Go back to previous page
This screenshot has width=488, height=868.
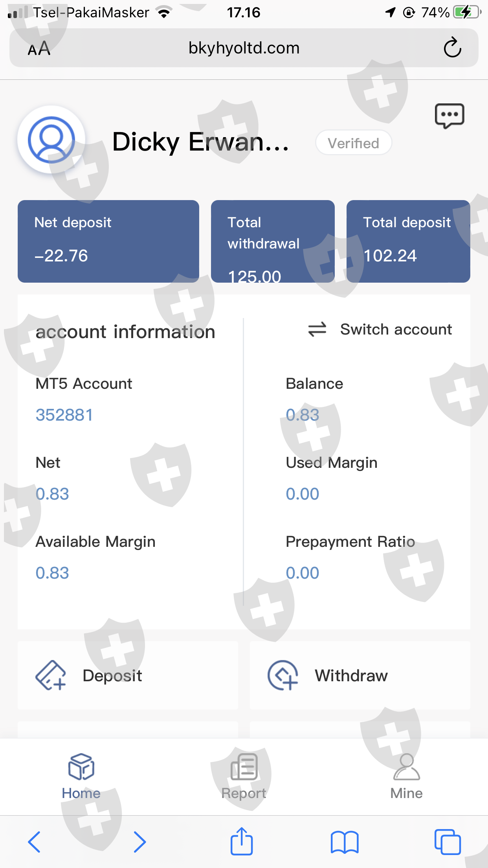click(34, 842)
